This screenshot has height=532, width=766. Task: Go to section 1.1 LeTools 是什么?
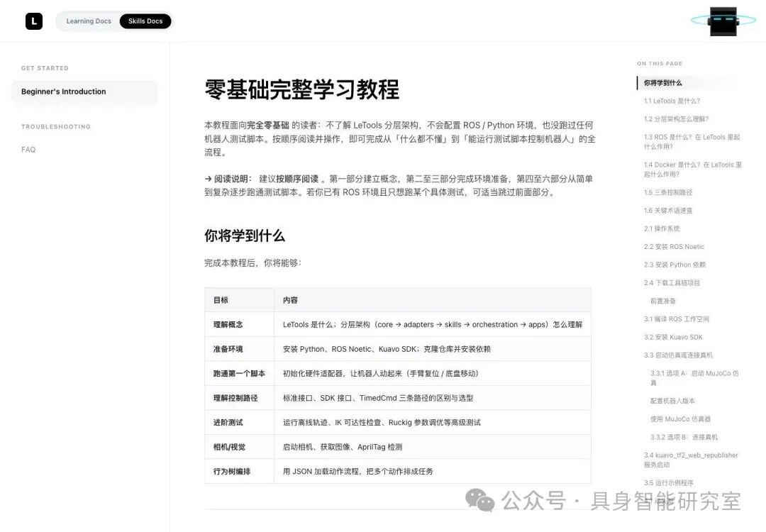coord(672,101)
